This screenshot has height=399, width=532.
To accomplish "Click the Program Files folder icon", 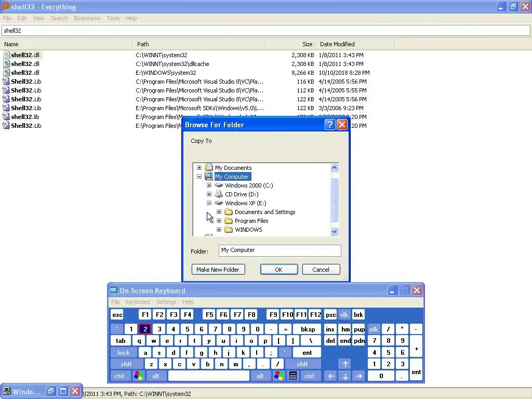I will (229, 220).
